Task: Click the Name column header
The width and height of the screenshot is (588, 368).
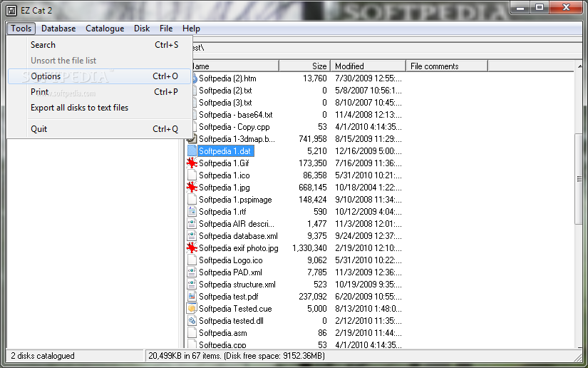Action: [x=235, y=66]
